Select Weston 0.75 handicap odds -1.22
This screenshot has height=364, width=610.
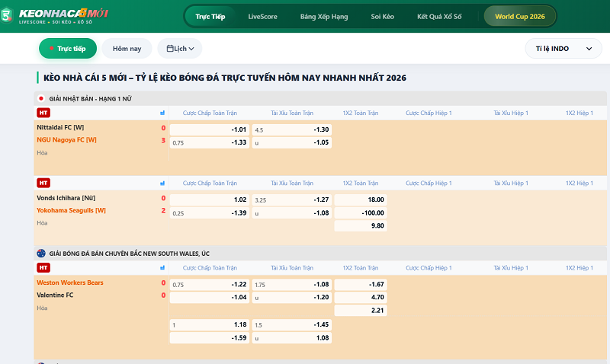[x=210, y=284]
